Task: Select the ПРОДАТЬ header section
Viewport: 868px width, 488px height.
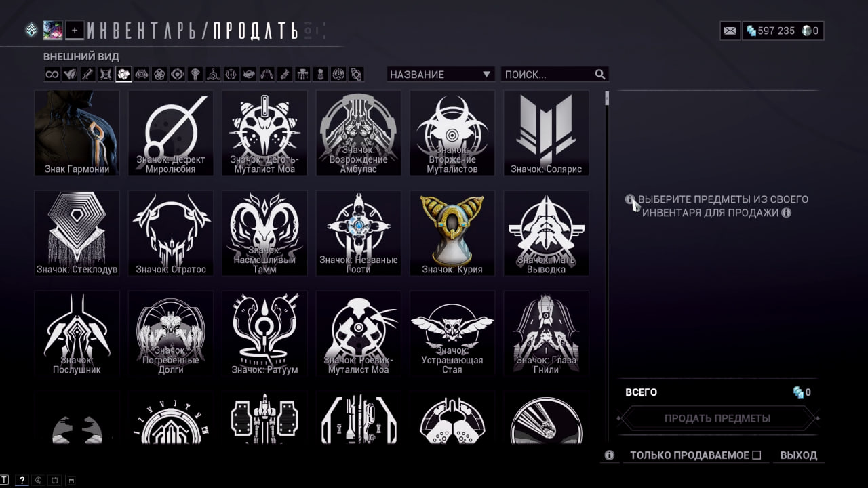Action: (x=255, y=30)
